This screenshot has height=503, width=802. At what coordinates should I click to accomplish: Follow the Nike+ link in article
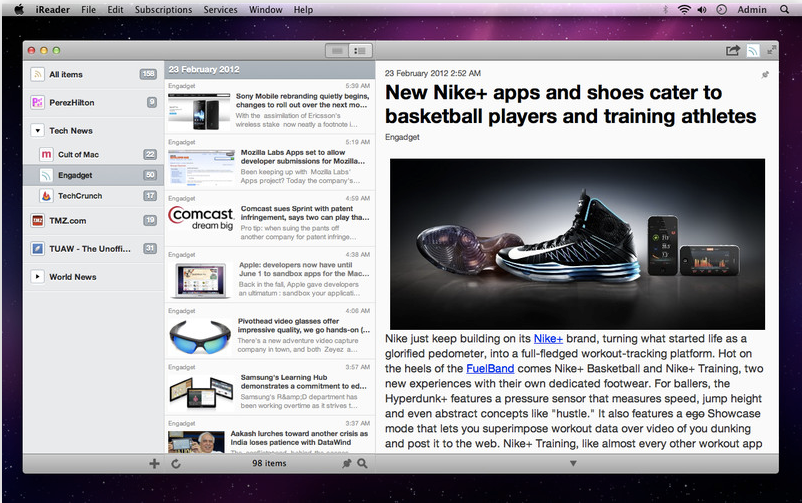tap(548, 339)
